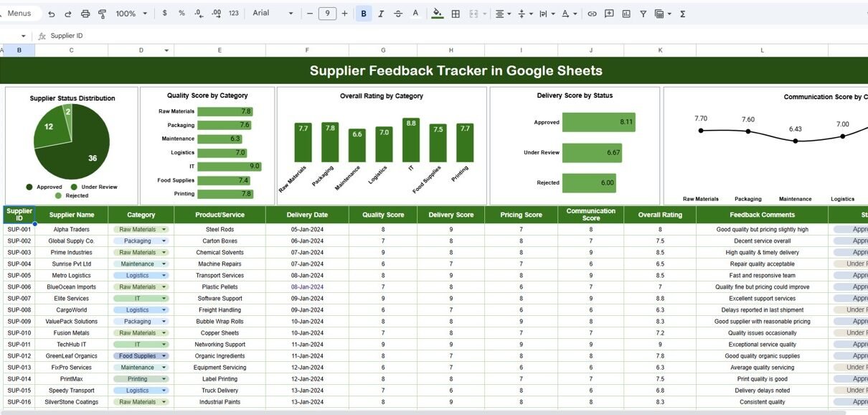868x415 pixels.
Task: Select column E header
Action: 220,50
